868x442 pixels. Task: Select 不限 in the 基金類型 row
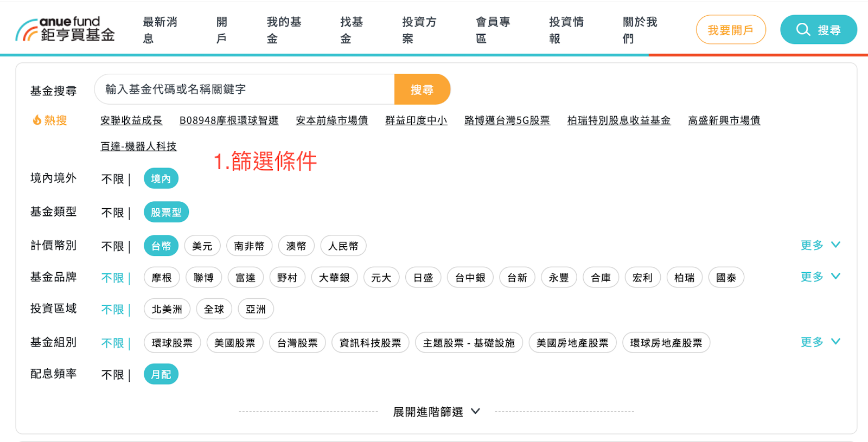tap(113, 213)
